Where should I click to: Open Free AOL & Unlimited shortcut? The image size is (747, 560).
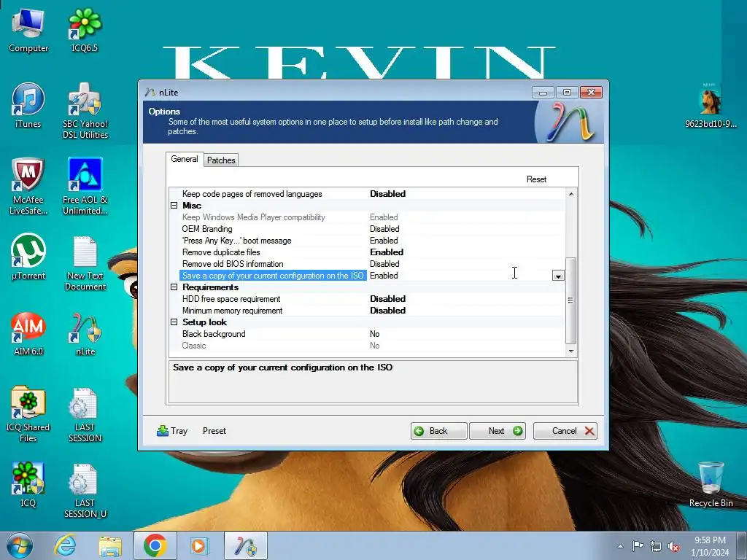(85, 187)
